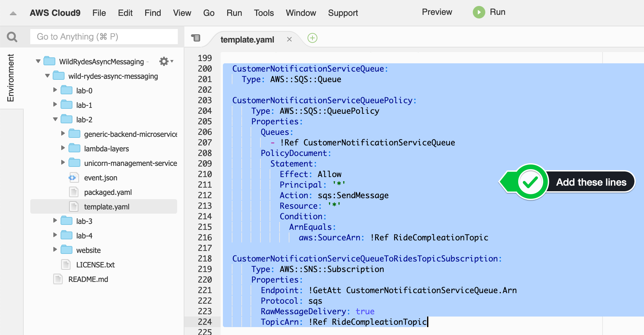The image size is (644, 335).
Task: Open the environment settings gear
Action: 164,61
